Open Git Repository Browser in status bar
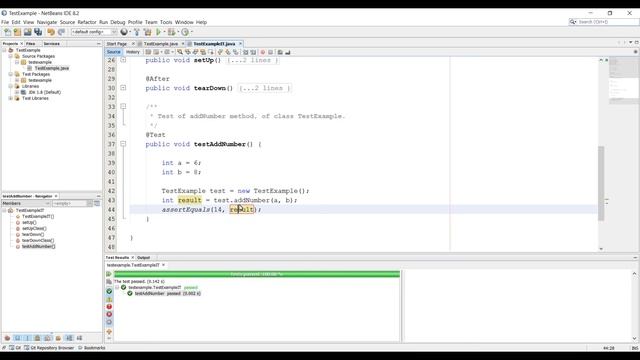Image resolution: width=640 pixels, height=360 pixels. coord(49,348)
